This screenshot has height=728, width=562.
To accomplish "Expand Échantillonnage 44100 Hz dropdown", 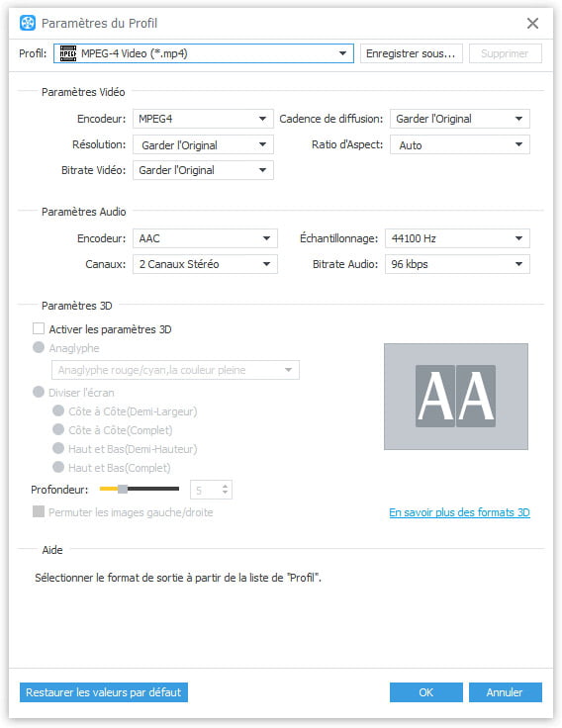I will tap(457, 238).
